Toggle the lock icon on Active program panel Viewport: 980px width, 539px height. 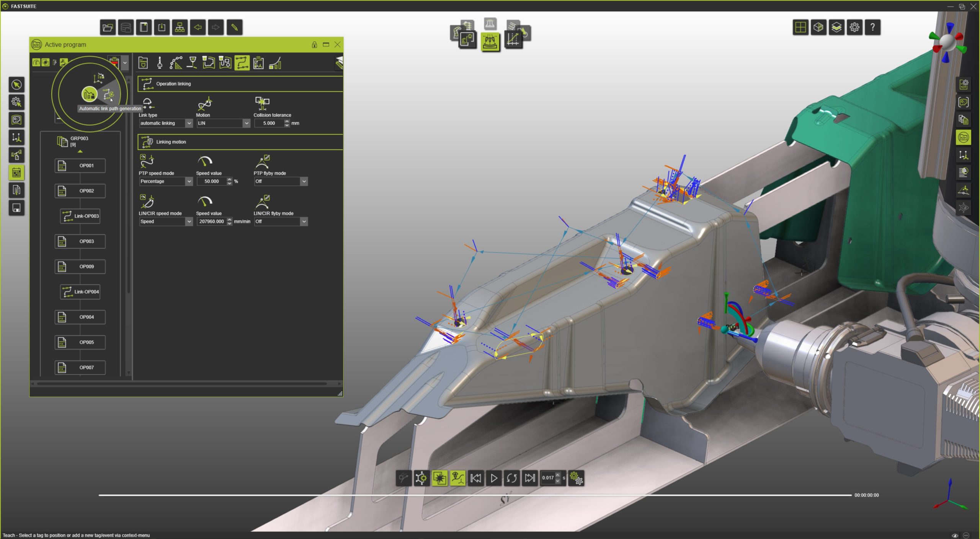[314, 45]
